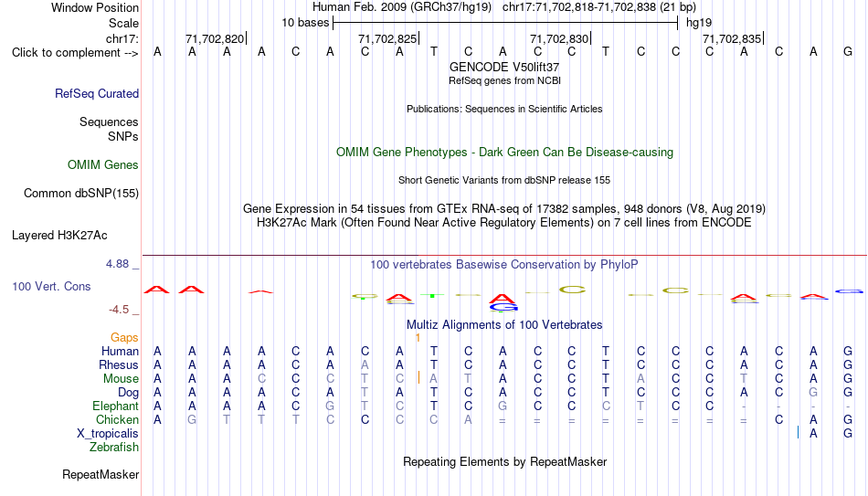Click the 71,702,820 position marker

(x=215, y=38)
